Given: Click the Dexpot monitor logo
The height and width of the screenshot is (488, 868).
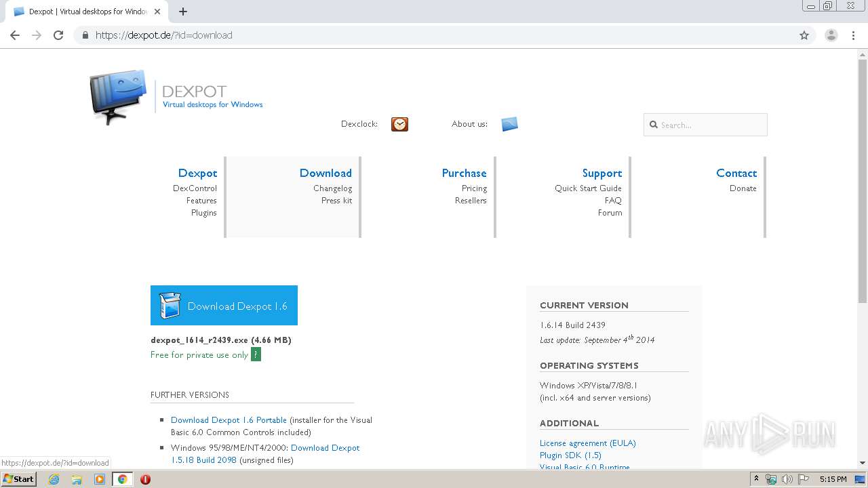Looking at the screenshot, I should tap(118, 97).
